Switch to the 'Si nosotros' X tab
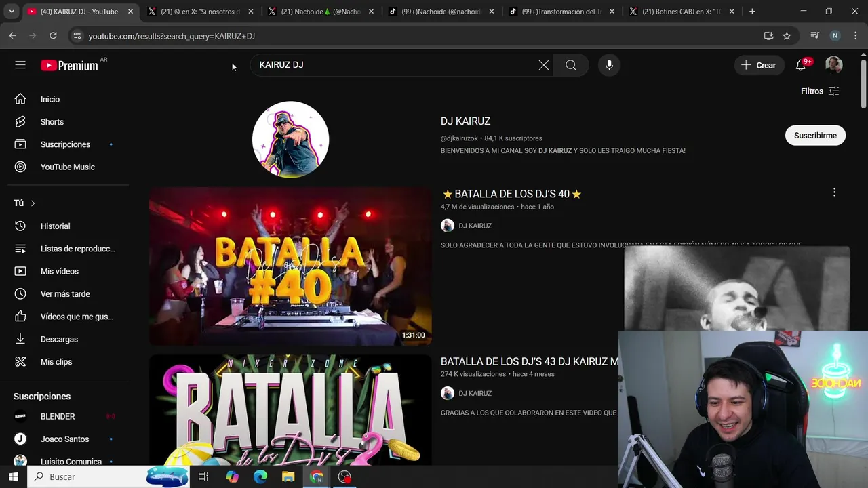868x488 pixels. (201, 12)
